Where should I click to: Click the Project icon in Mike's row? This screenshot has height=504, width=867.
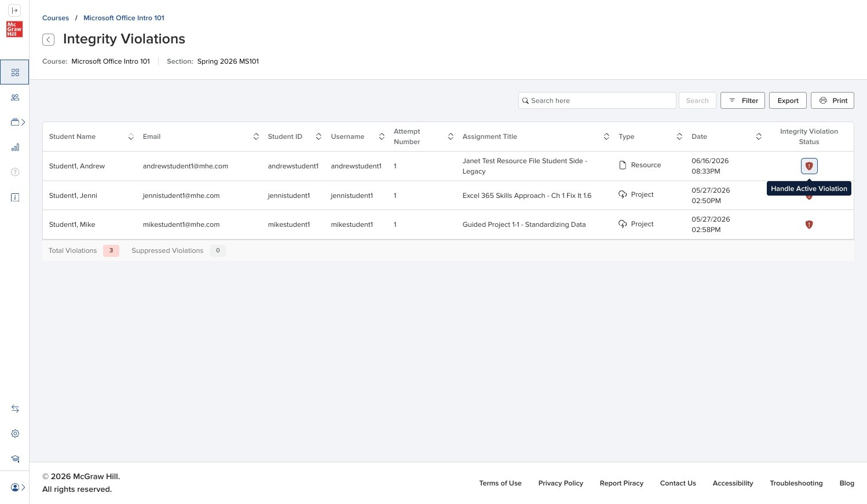623,224
